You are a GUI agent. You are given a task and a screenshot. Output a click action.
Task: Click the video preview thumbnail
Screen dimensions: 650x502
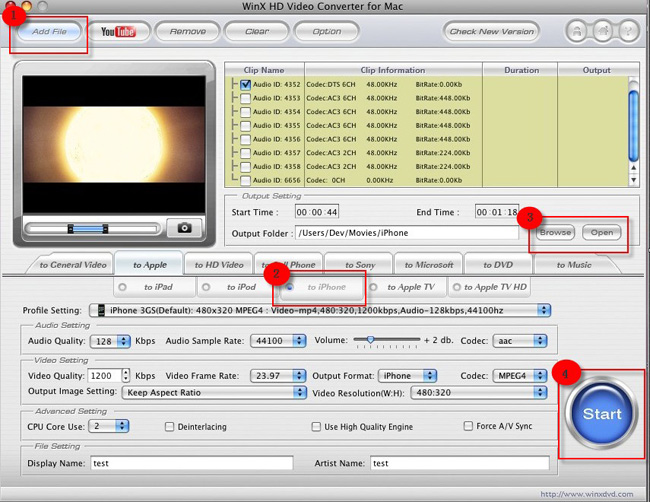pyautogui.click(x=114, y=145)
